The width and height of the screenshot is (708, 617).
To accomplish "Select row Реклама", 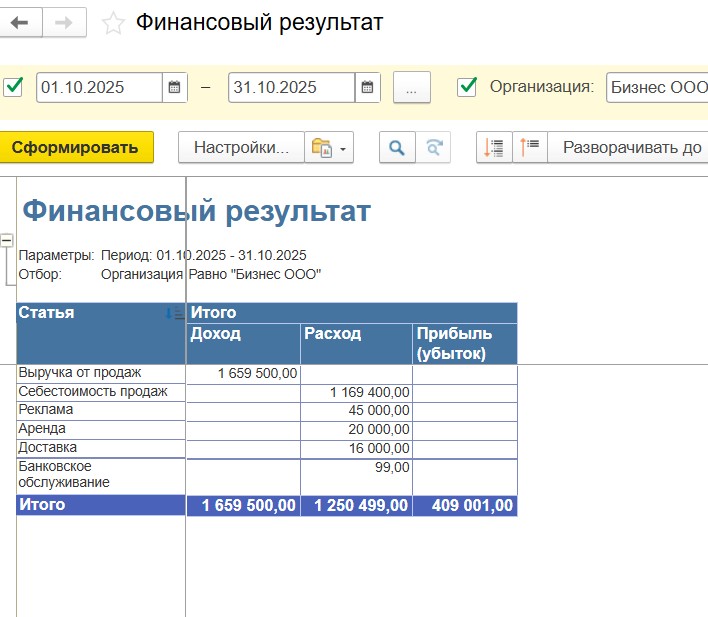I will 101,410.
